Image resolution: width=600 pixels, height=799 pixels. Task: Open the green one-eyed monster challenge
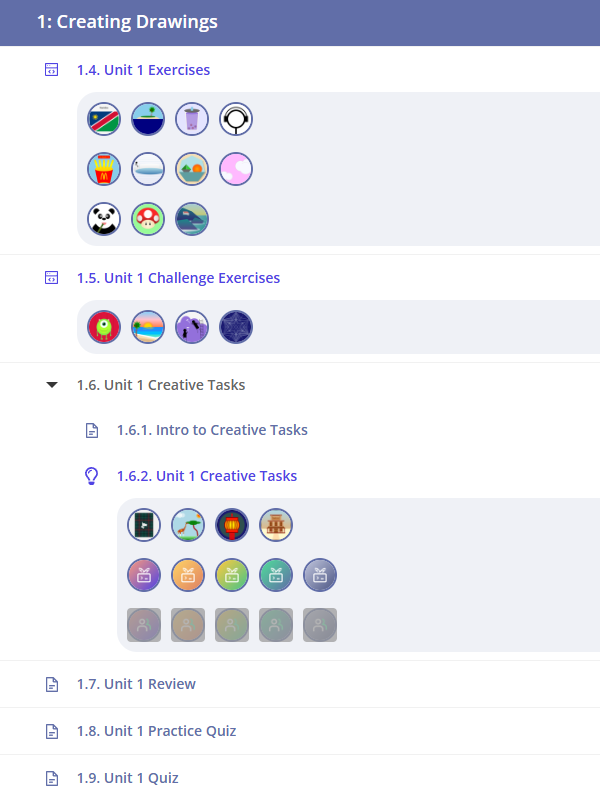(x=104, y=327)
